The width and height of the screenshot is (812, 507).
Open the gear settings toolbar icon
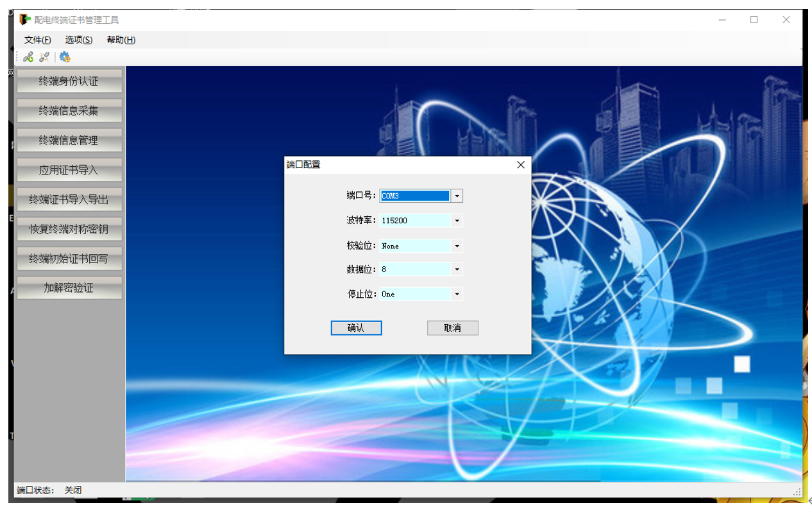[x=65, y=56]
